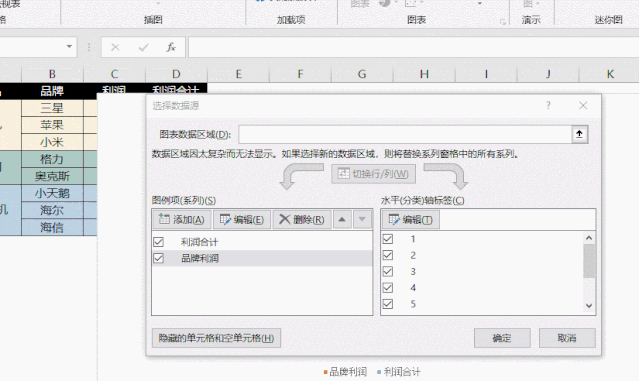
Task: Select column J header
Action: (548, 74)
